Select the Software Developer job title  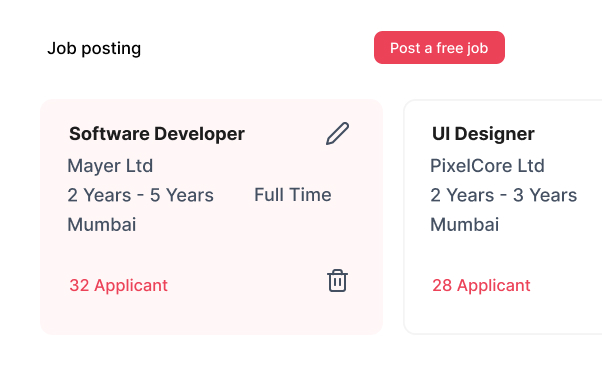(157, 134)
